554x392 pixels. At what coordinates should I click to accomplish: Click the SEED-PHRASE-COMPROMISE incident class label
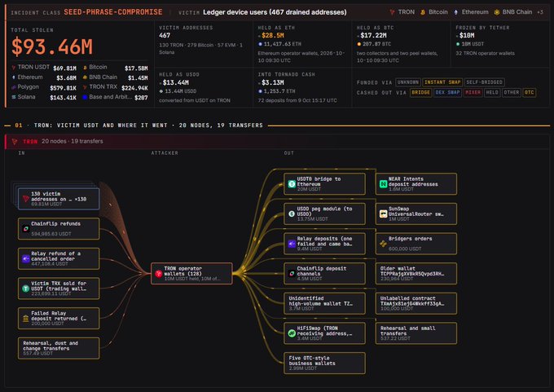(x=113, y=12)
